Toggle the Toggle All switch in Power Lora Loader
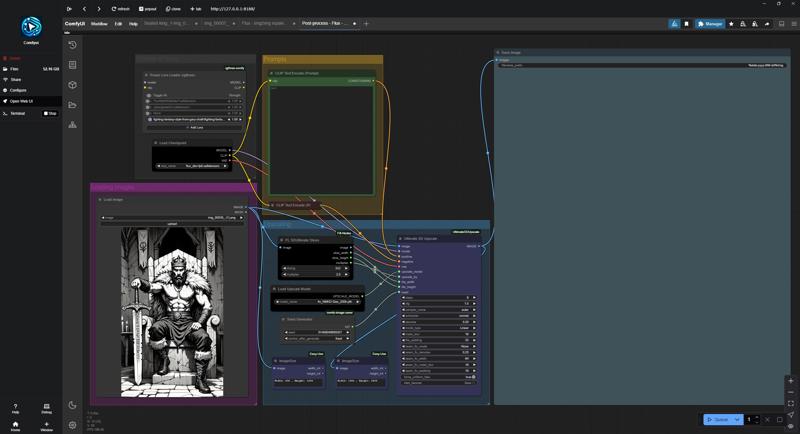Screen dimensions: 800x434 pos(149,95)
